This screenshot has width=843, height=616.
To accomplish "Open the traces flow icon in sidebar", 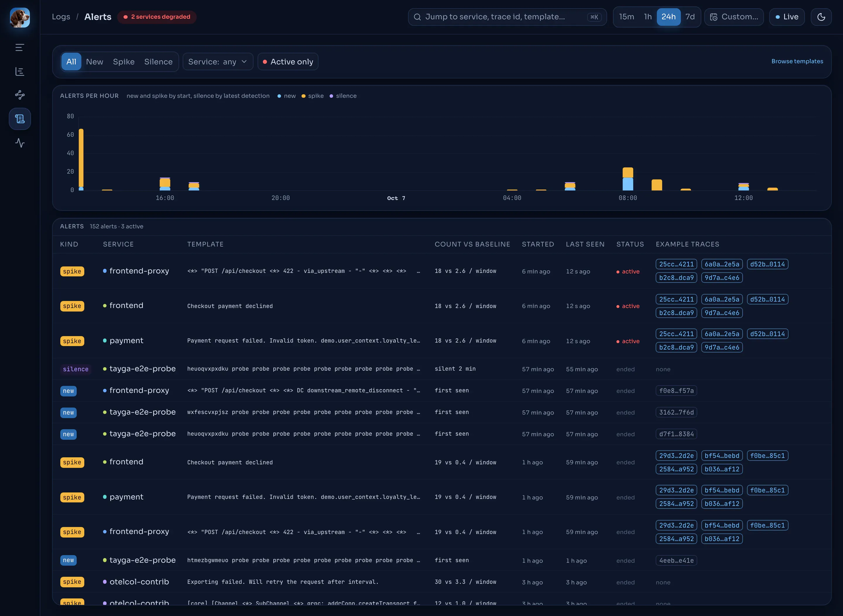I will point(20,95).
